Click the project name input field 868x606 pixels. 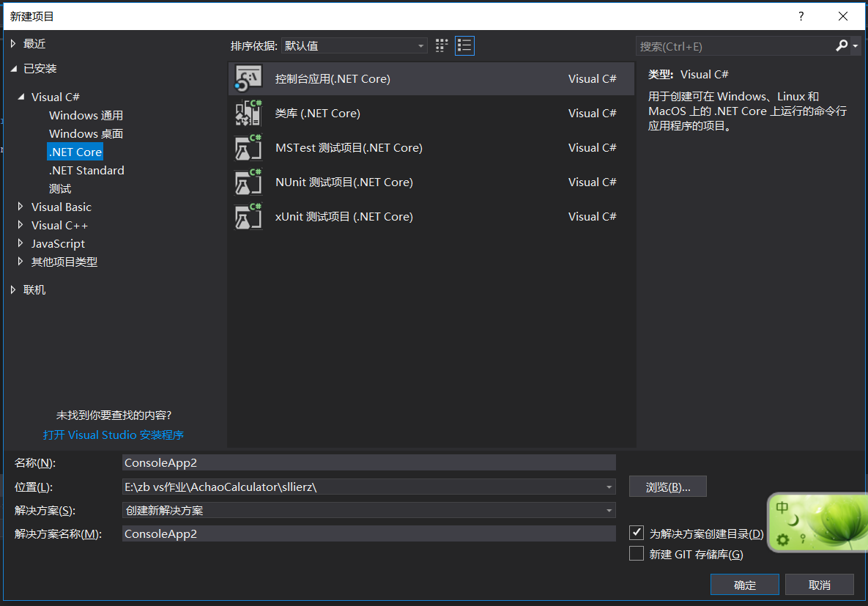tap(368, 462)
